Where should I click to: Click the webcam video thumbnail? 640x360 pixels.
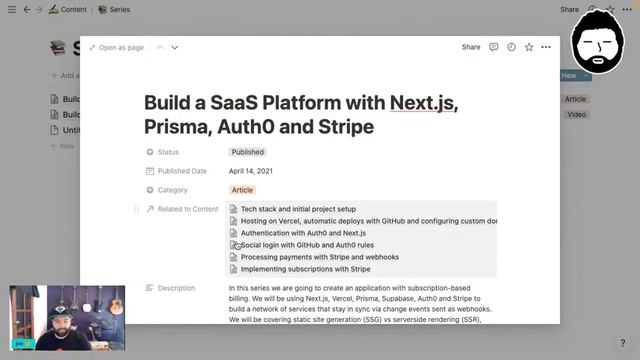coord(67,318)
